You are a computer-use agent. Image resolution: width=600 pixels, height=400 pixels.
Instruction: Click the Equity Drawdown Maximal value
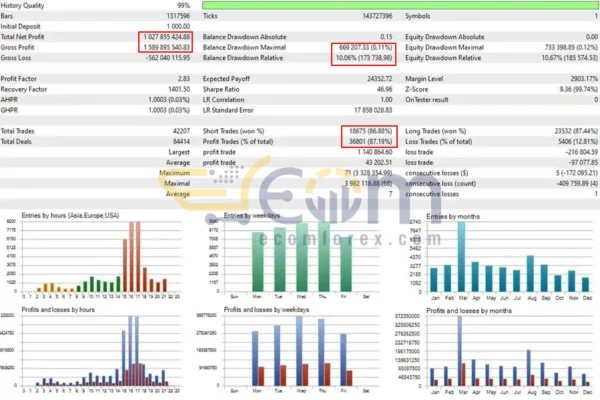click(562, 46)
